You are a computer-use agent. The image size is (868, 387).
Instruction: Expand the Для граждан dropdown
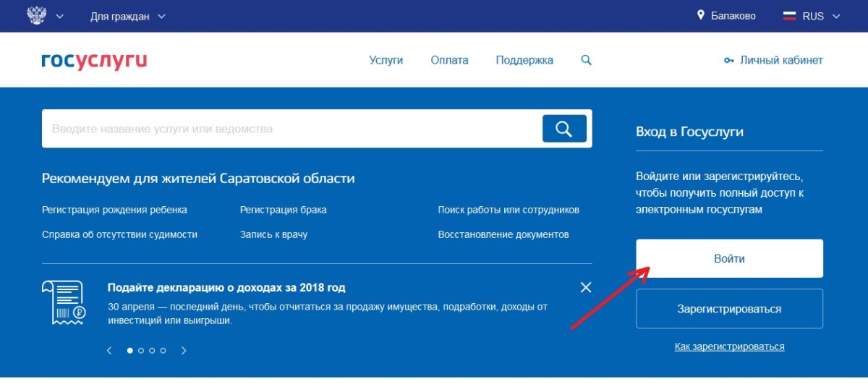pyautogui.click(x=128, y=16)
